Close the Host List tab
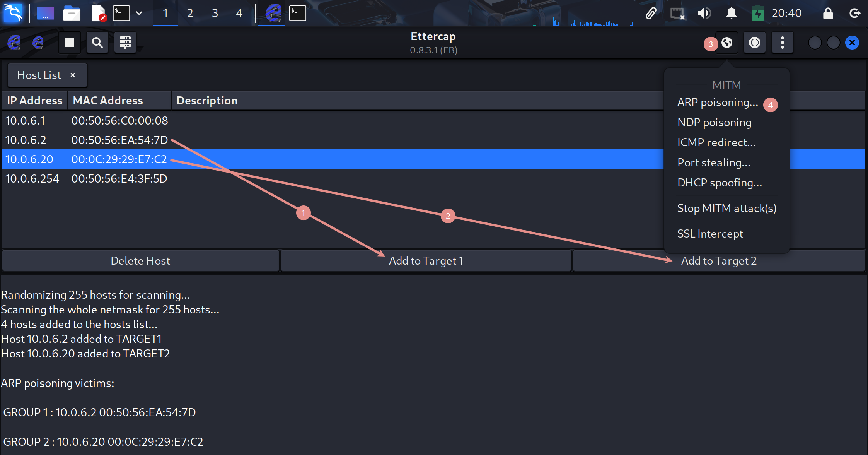Screen dimensions: 868x455 [x=73, y=75]
